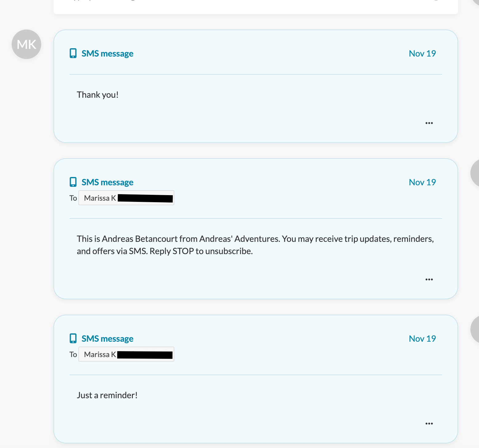Screen dimensions: 479x448
Task: Click phone icon on the "Thank you!" message
Action: click(73, 53)
